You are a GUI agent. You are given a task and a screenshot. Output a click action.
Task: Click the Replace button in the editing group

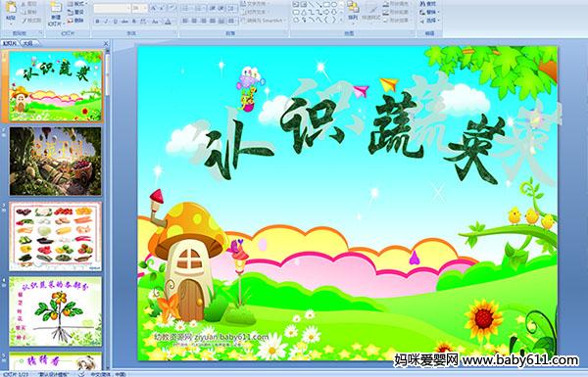click(x=428, y=12)
